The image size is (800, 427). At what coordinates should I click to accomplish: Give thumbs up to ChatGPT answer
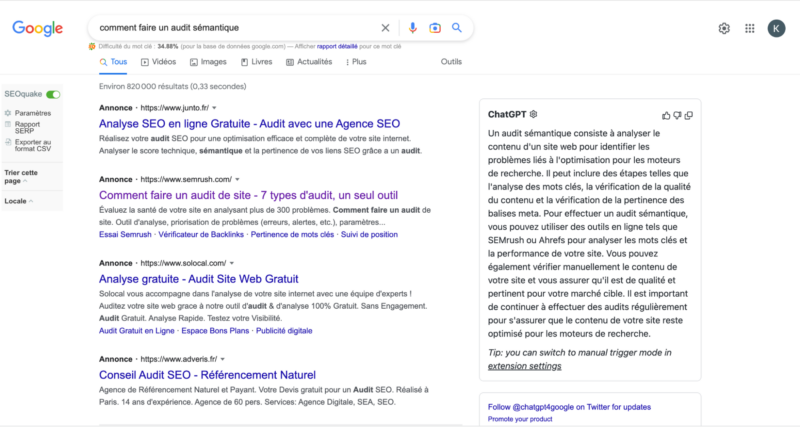(x=666, y=116)
